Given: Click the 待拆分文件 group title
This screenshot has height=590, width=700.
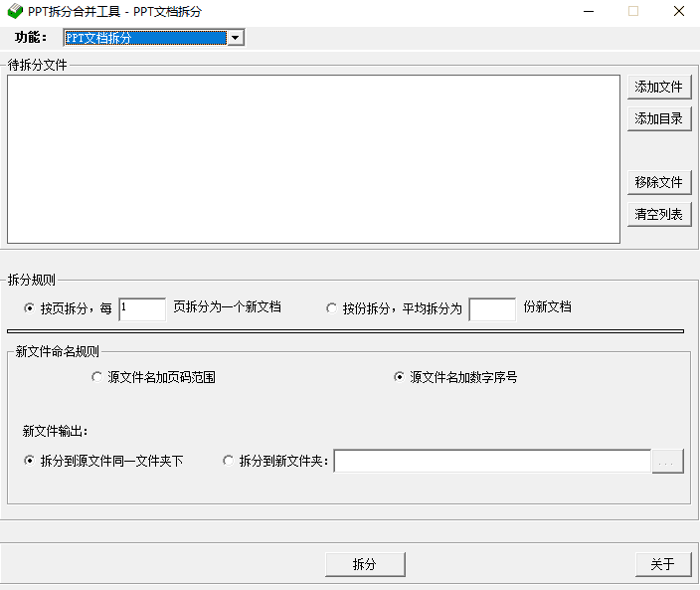Looking at the screenshot, I should [x=38, y=66].
